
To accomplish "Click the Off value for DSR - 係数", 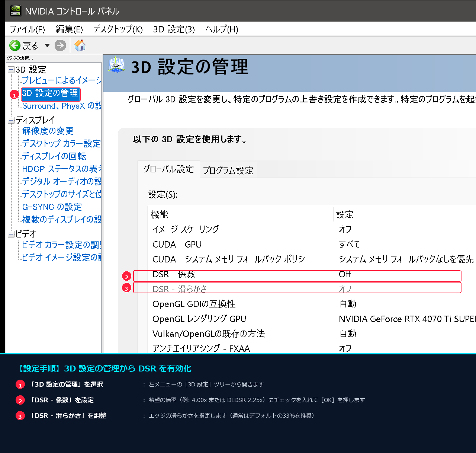I will click(345, 274).
